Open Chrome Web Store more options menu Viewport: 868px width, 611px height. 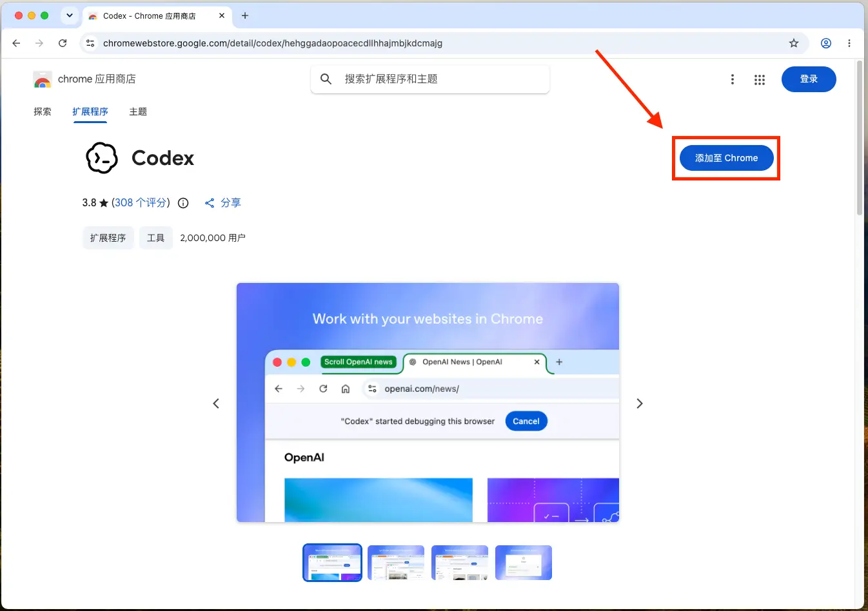click(x=732, y=79)
